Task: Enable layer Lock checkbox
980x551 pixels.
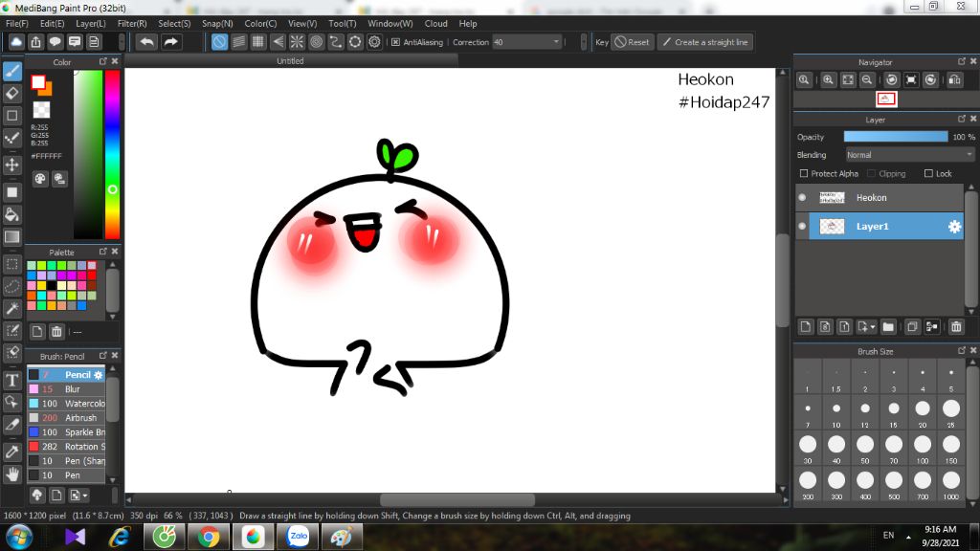Action: coord(928,173)
